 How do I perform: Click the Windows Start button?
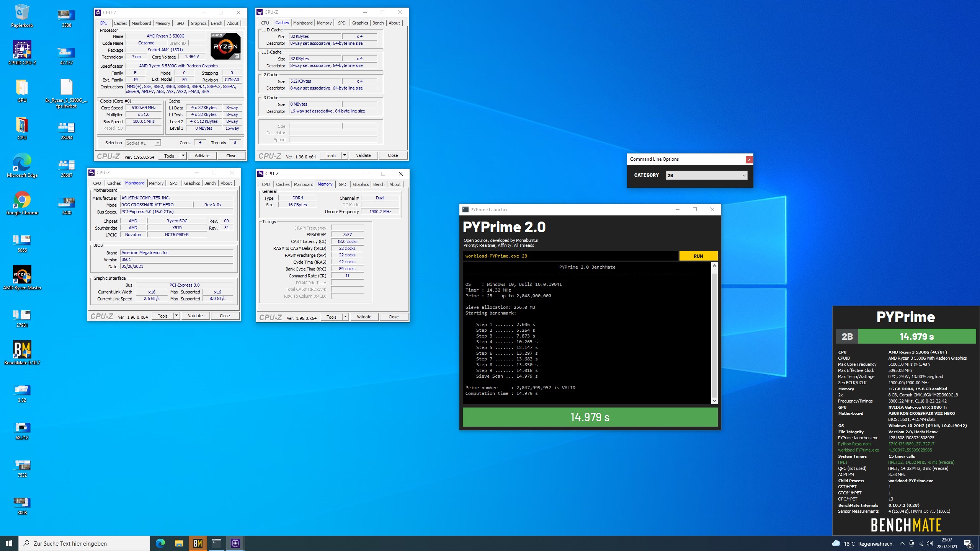pos(9,543)
